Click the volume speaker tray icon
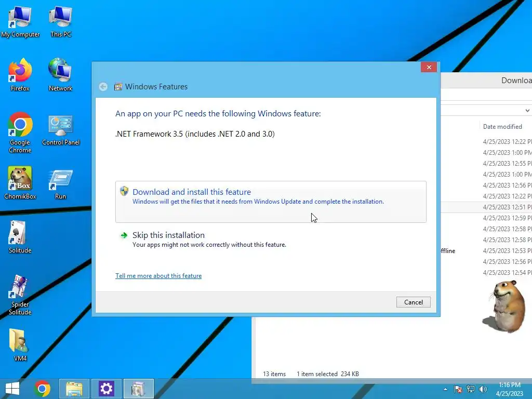 coord(483,389)
